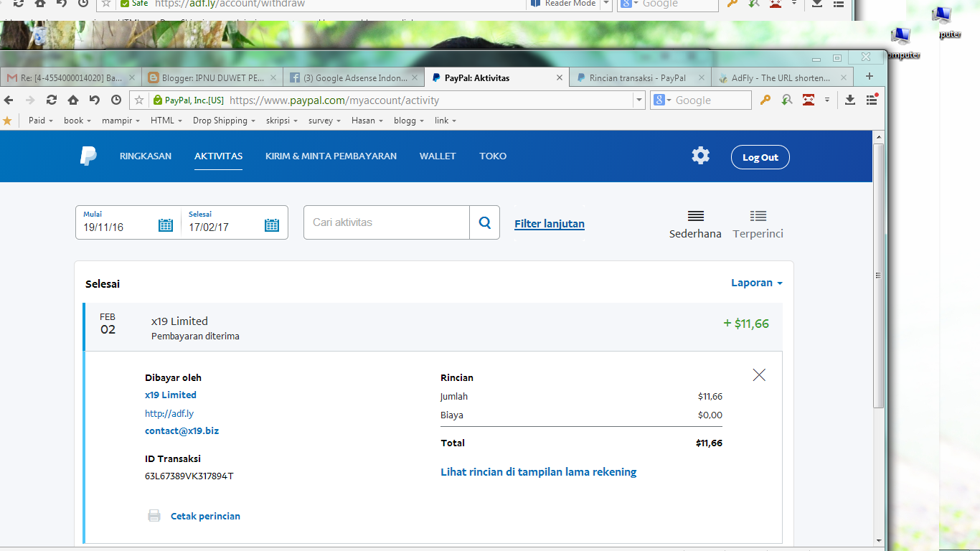Screen dimensions: 980x551
Task: Open the Selesai date calendar picker
Action: 272,225
